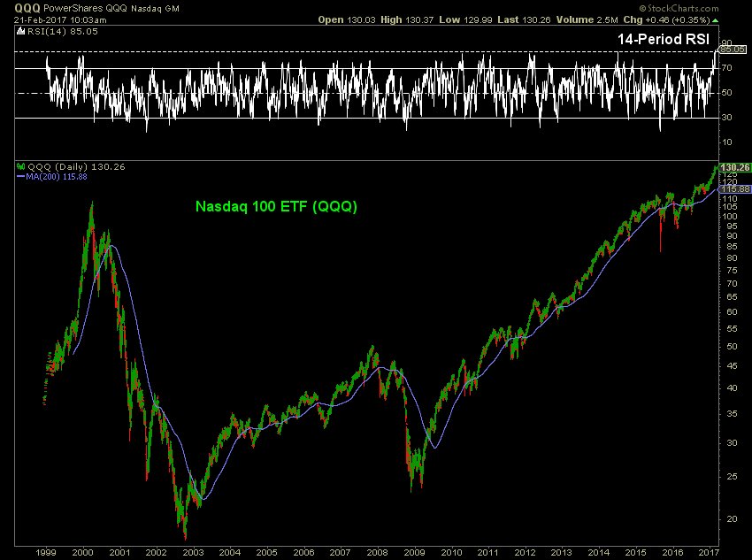Click the QQQ (Daily) candlestick legend icon
This screenshot has width=752, height=560.
tap(20, 167)
